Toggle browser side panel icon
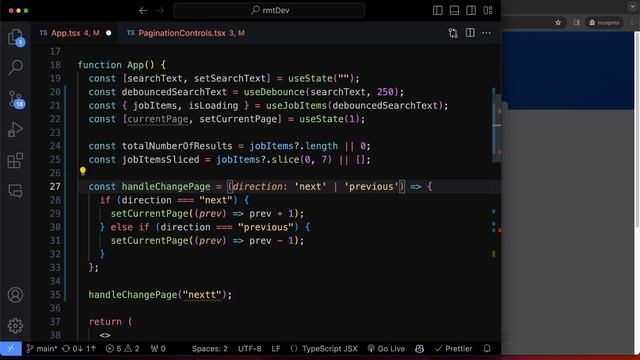The image size is (640, 360). click(x=576, y=23)
